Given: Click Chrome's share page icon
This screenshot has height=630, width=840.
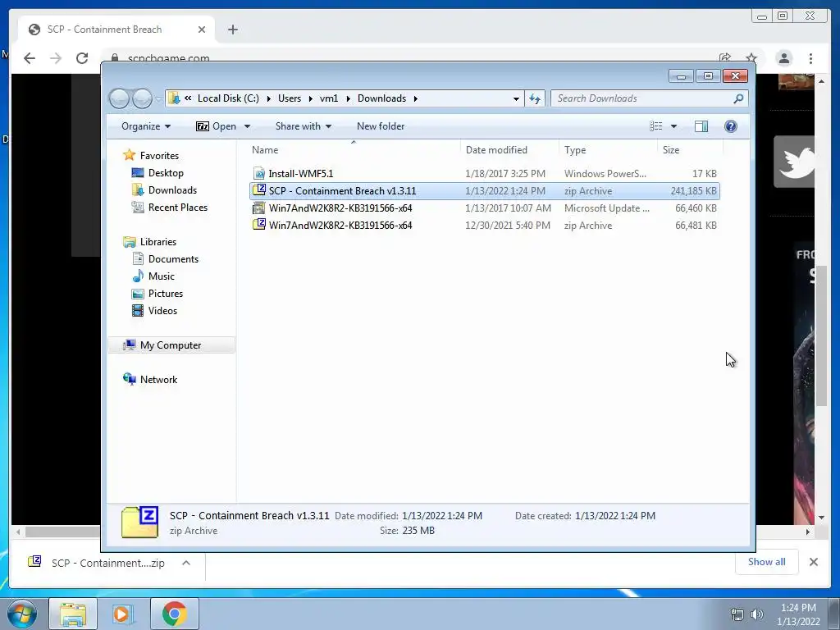Looking at the screenshot, I should click(x=725, y=58).
